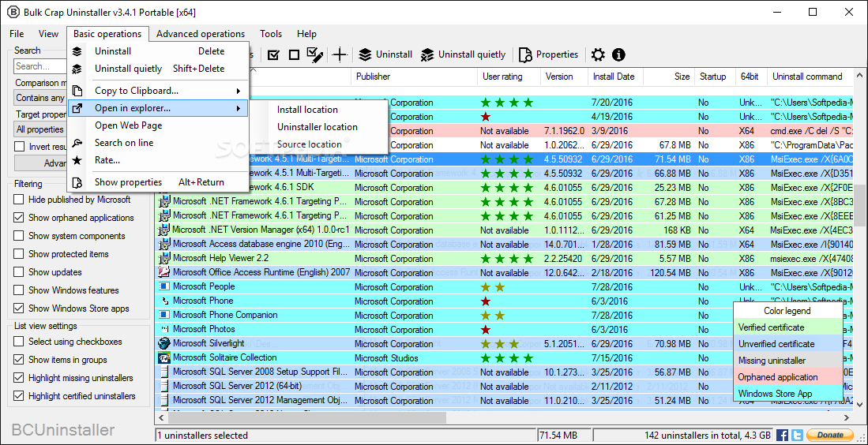Open the All properties target dropdown
This screenshot has height=445, width=868.
click(39, 129)
